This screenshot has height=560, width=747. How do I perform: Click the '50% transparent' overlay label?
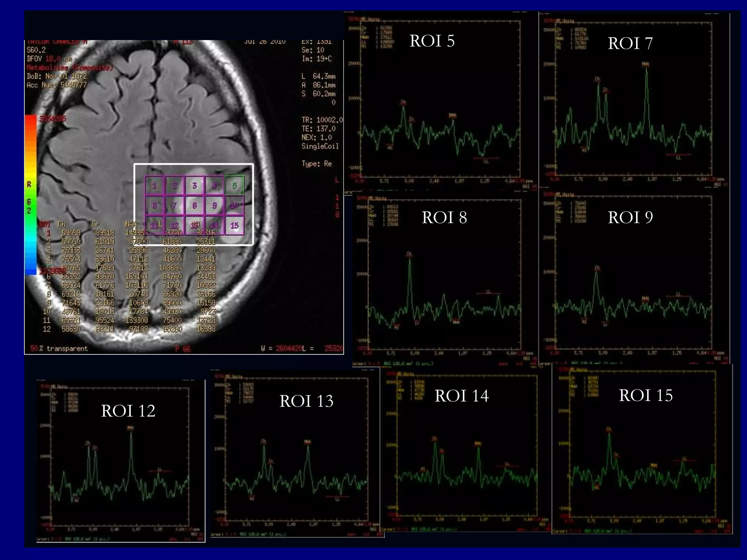tap(59, 349)
